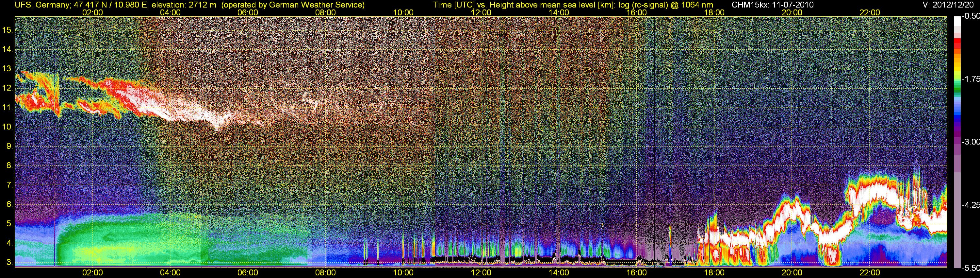The height and width of the screenshot is (278, 980).
Task: Click the 22:00 label on bottom time axis
Action: click(870, 273)
